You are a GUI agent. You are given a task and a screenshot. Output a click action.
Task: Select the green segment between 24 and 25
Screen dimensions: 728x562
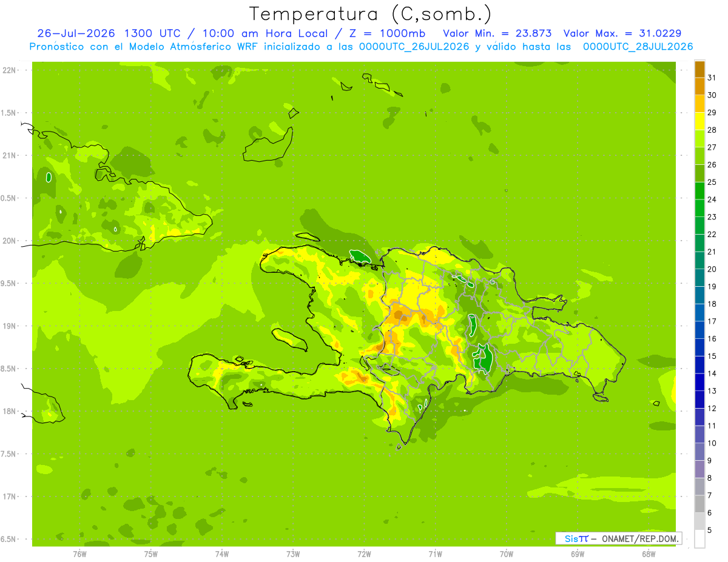tap(699, 191)
